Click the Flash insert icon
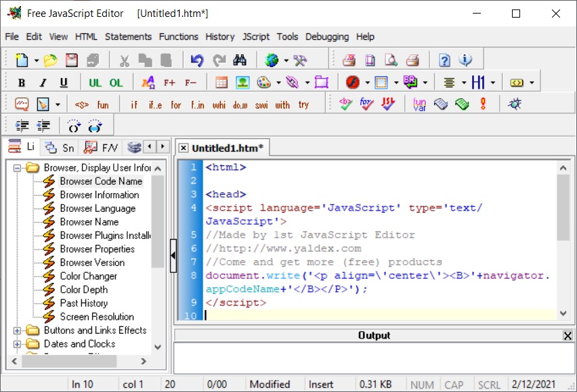The height and width of the screenshot is (392, 577). pyautogui.click(x=353, y=83)
